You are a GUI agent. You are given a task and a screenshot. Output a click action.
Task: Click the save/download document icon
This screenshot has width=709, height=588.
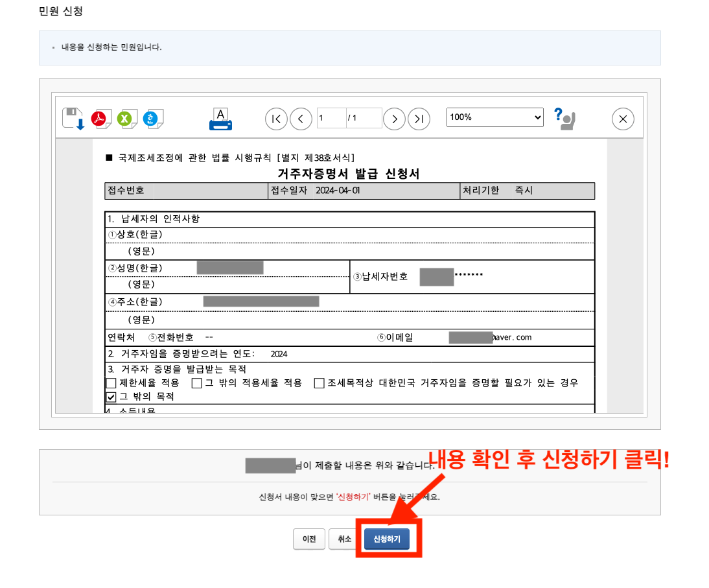[73, 117]
